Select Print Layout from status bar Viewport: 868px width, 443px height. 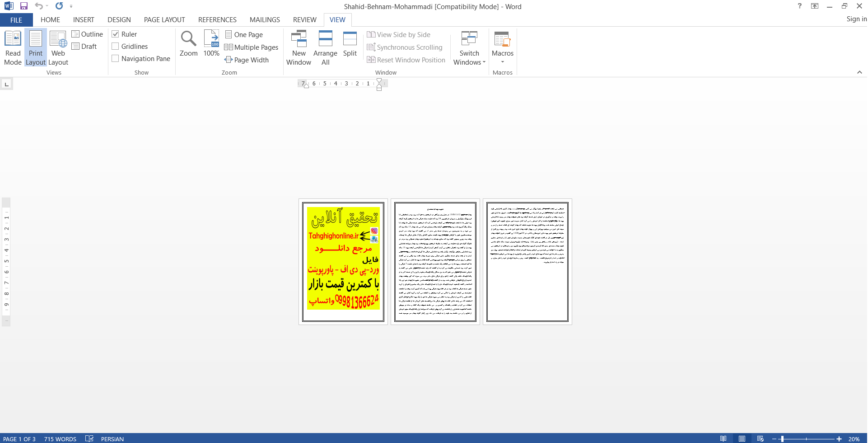tap(742, 438)
